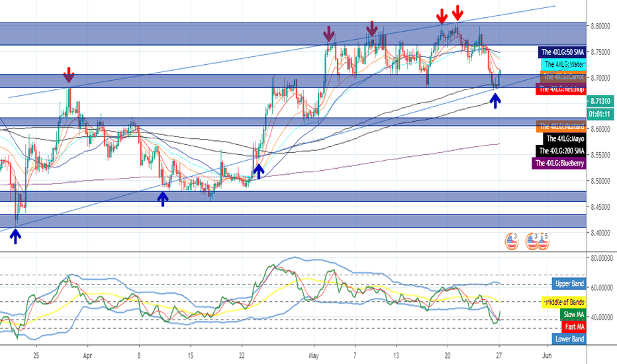Click the '7' date on time axis

pyautogui.click(x=355, y=356)
